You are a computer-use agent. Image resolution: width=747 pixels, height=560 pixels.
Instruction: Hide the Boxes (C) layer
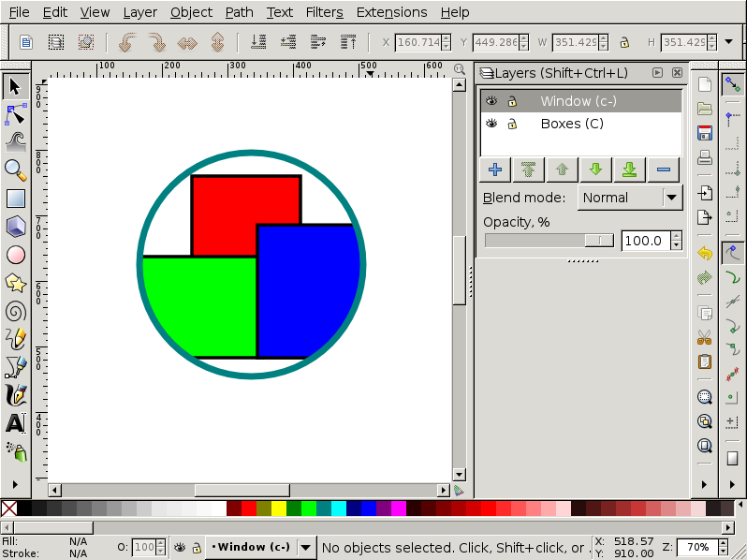pos(491,124)
